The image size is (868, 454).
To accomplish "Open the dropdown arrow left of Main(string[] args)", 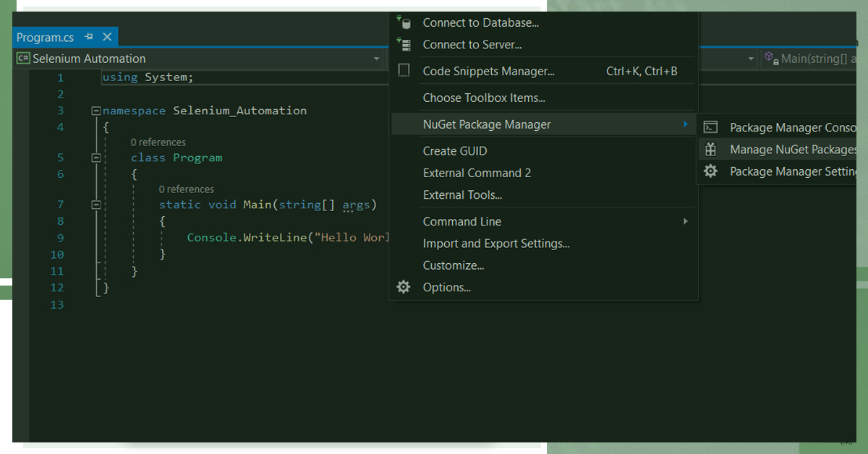I will tap(751, 59).
